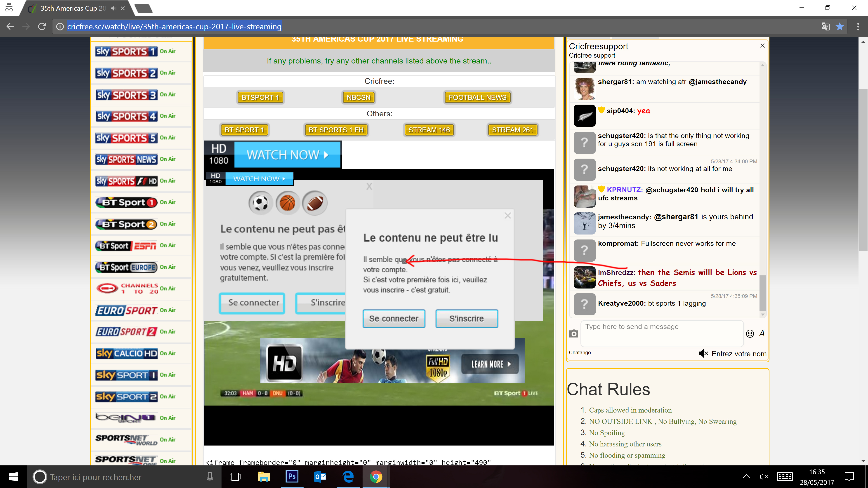Open the Chatango link
Image resolution: width=868 pixels, height=488 pixels.
[x=580, y=352]
